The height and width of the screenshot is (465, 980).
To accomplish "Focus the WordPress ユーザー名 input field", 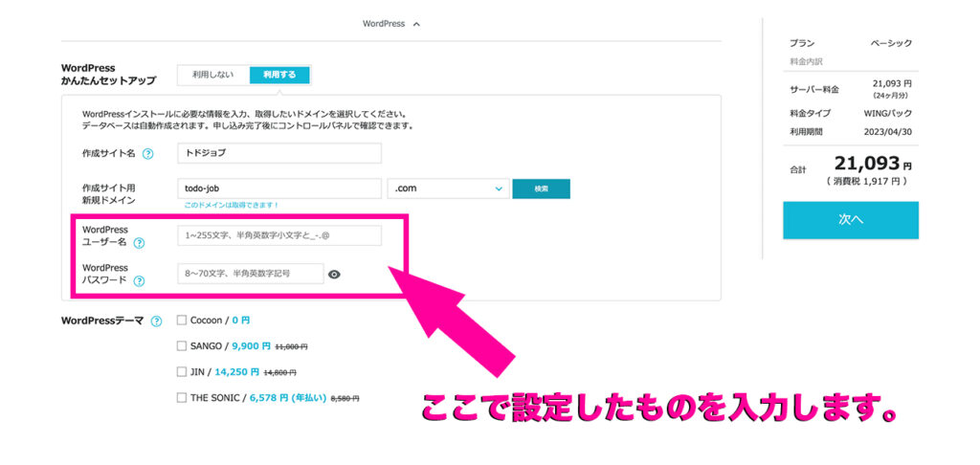I will 279,235.
